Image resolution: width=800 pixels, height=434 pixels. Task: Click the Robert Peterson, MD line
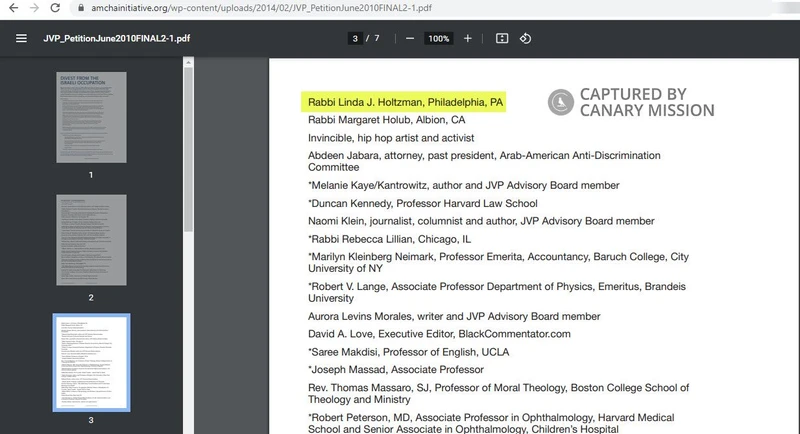tap(491, 423)
